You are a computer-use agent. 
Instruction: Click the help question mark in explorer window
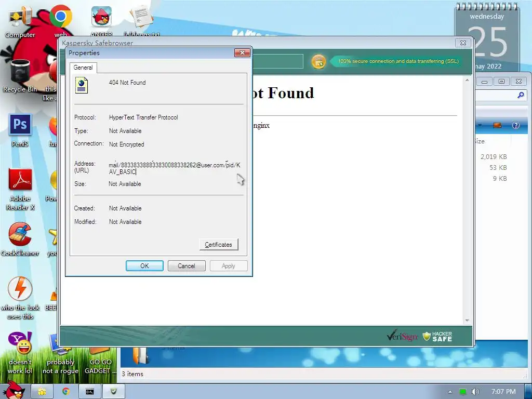(x=516, y=125)
